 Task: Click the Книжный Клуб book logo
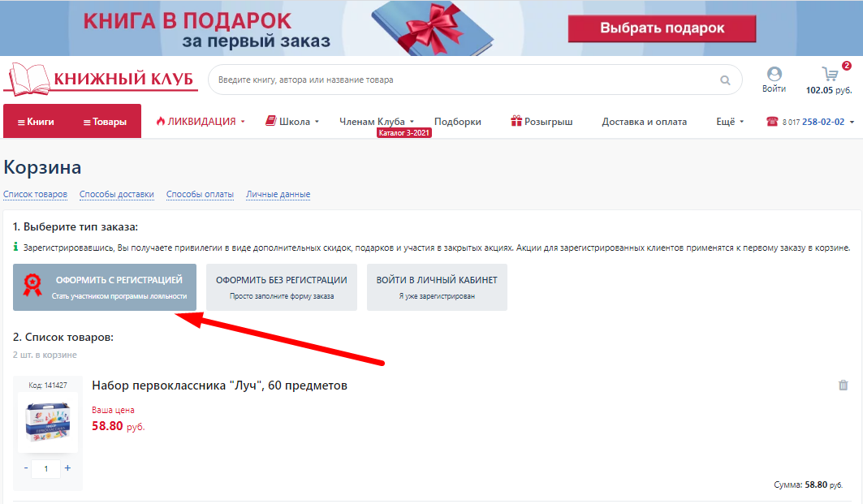[100, 80]
